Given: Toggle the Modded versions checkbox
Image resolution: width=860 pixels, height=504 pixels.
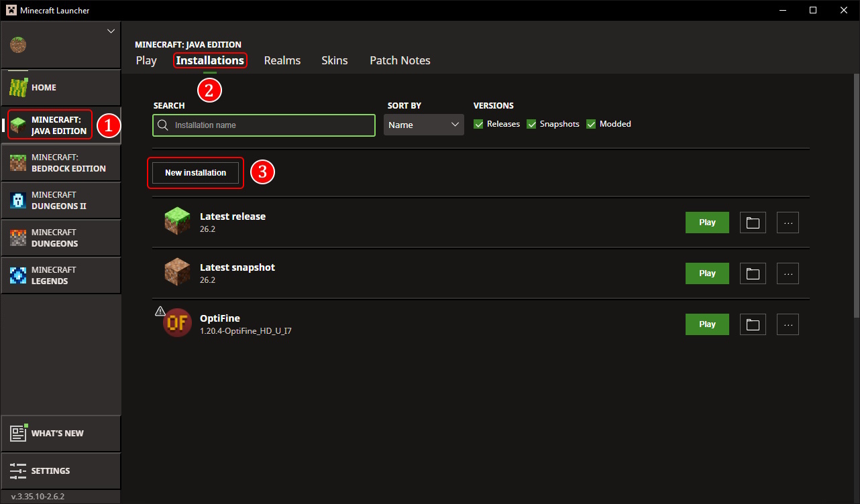Looking at the screenshot, I should pos(591,124).
